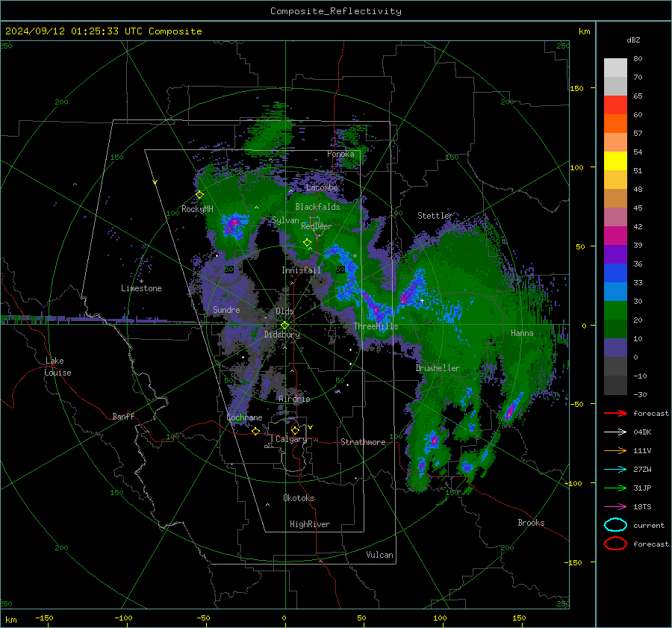Click the Hanna town label
This screenshot has height=628, width=672.
(522, 333)
